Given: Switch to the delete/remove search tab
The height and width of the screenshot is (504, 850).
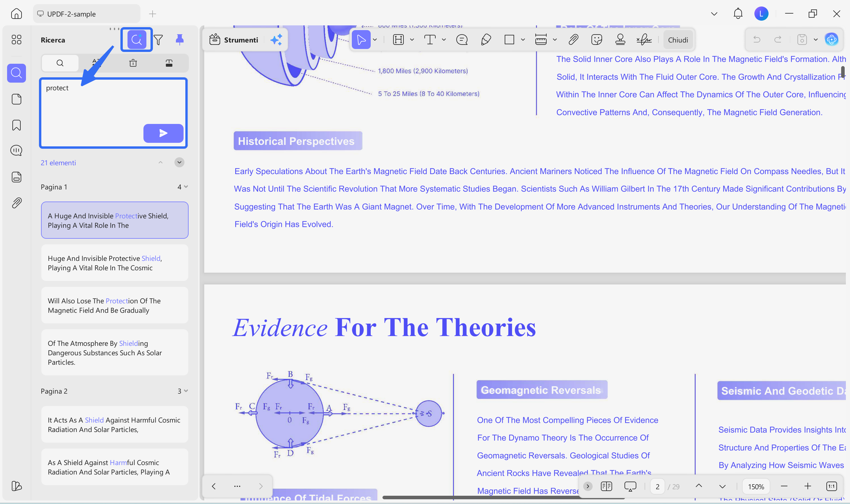Looking at the screenshot, I should pos(133,63).
